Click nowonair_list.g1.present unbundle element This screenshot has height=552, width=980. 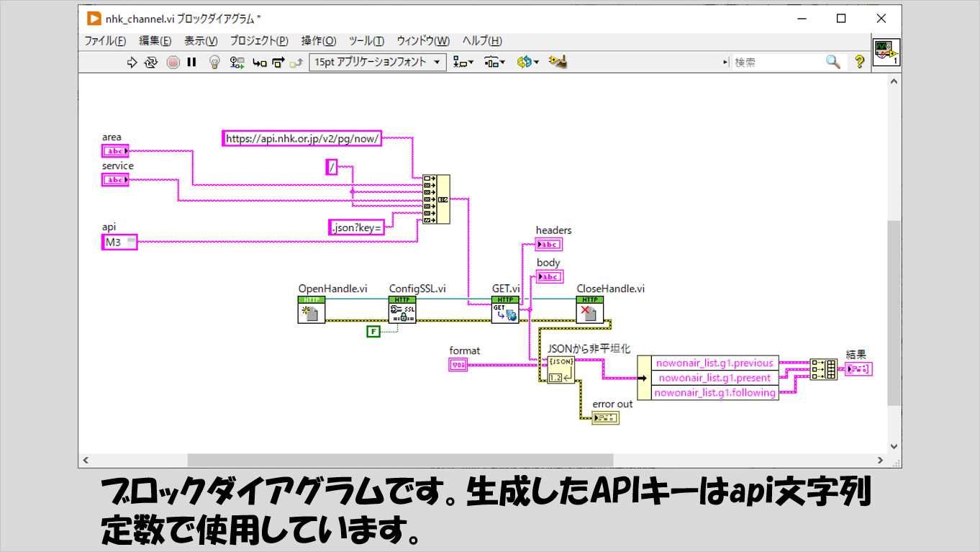pos(714,378)
